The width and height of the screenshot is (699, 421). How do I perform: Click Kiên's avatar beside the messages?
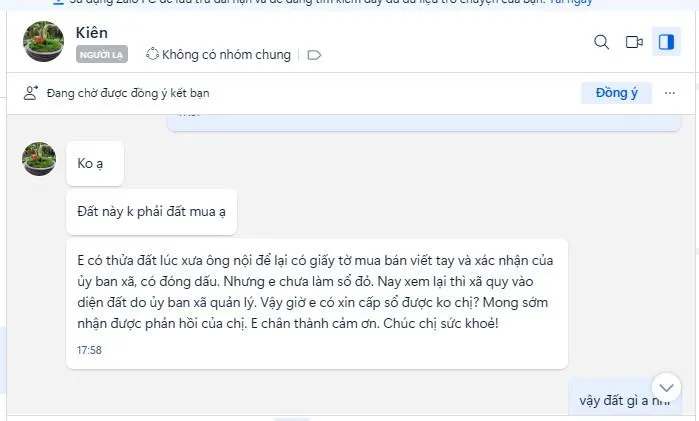(39, 159)
